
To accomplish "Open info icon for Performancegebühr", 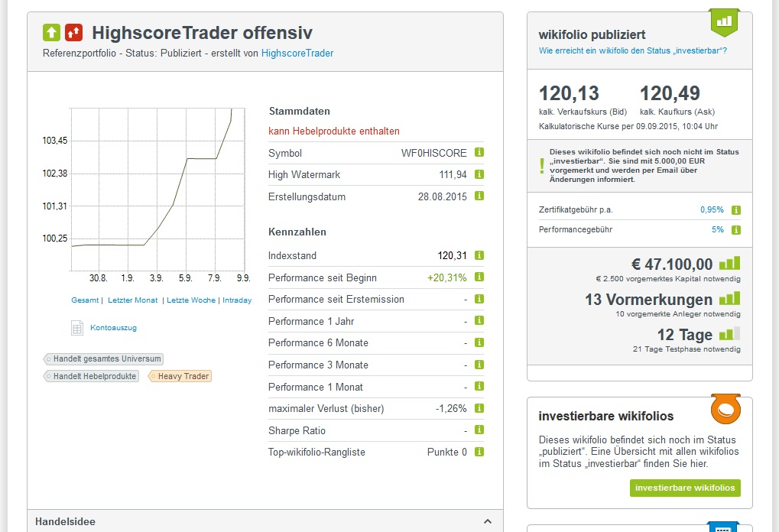I will pyautogui.click(x=736, y=230).
